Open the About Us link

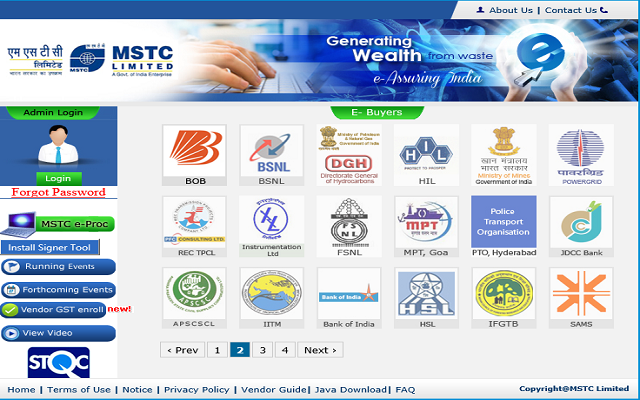click(511, 10)
